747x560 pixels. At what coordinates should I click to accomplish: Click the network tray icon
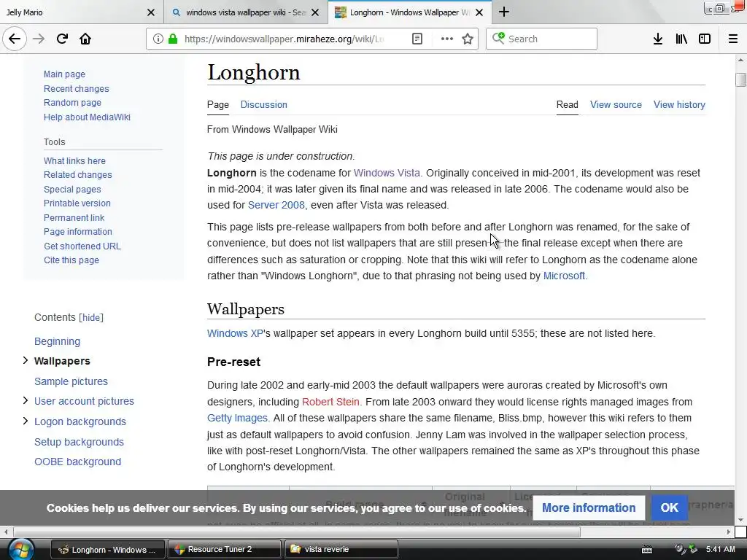coord(693,549)
